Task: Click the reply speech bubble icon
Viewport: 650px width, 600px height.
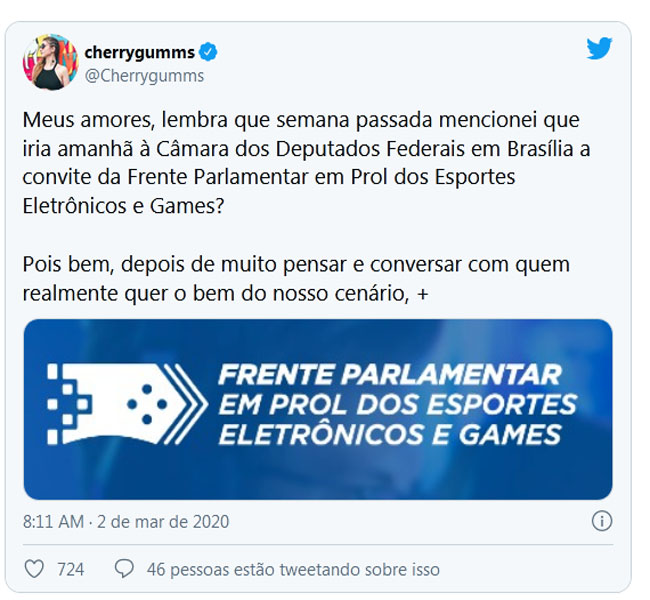Action: point(124,569)
